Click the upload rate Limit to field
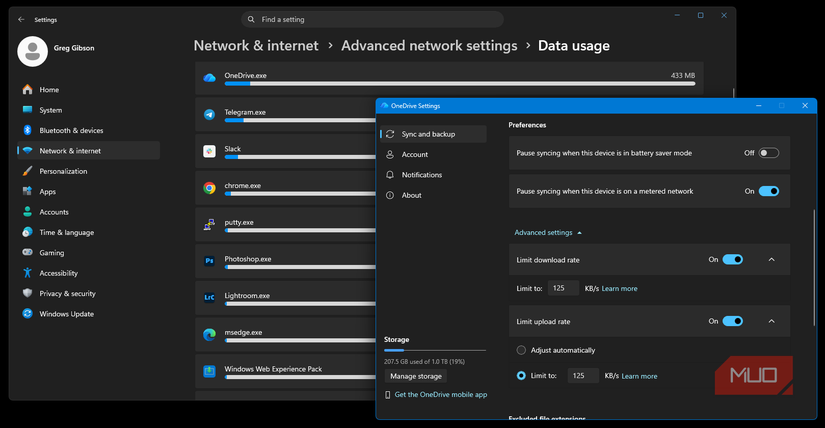The height and width of the screenshot is (428, 825). click(x=583, y=376)
